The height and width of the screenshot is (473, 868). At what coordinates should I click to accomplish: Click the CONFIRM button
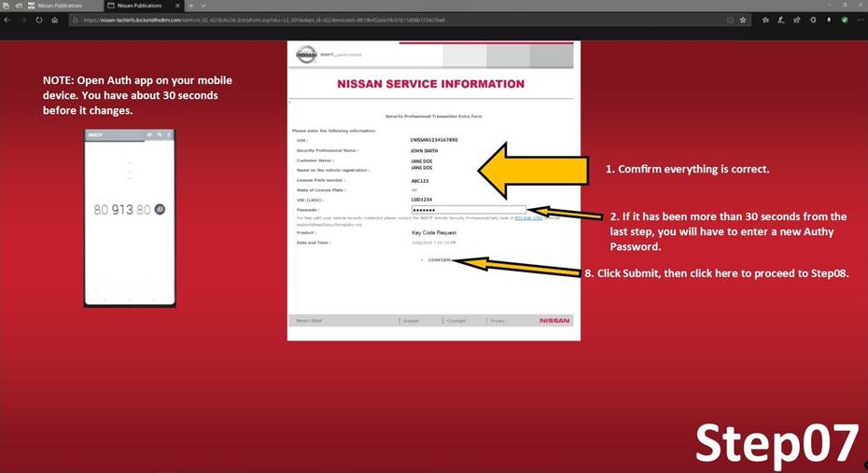pyautogui.click(x=439, y=260)
